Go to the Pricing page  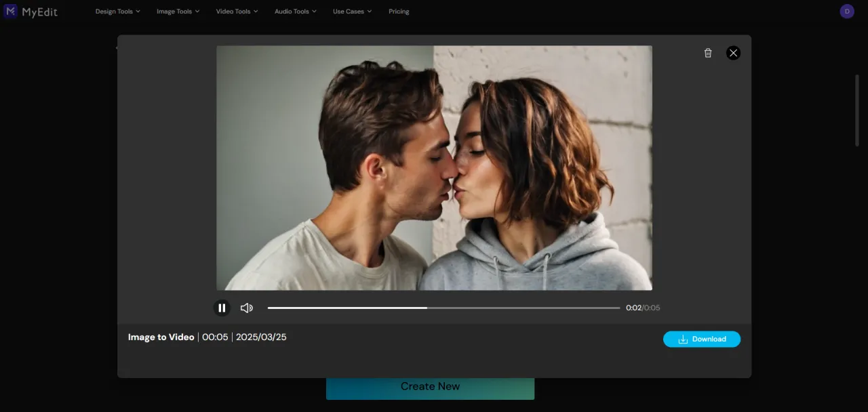point(399,12)
